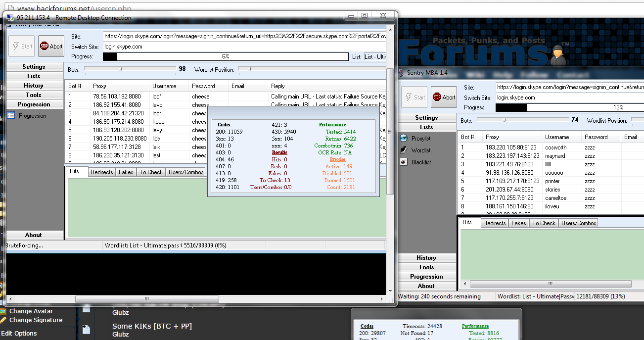The image size is (644, 340).
Task: Click Start button in Remote Desktop Sentry window
Action: 22,46
